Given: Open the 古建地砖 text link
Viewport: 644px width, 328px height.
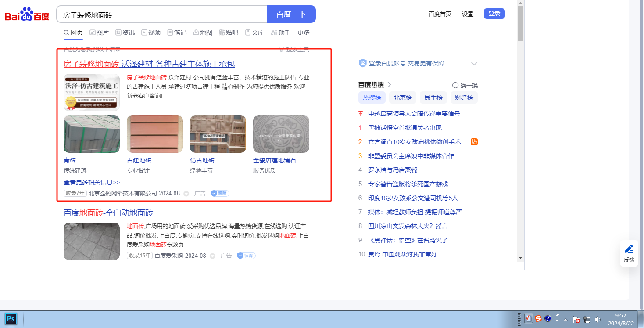Looking at the screenshot, I should click(x=139, y=160).
